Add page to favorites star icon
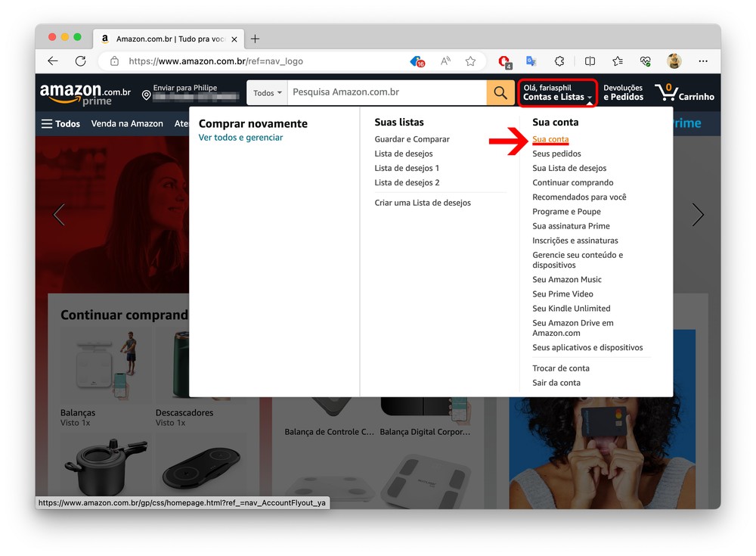 coord(470,61)
